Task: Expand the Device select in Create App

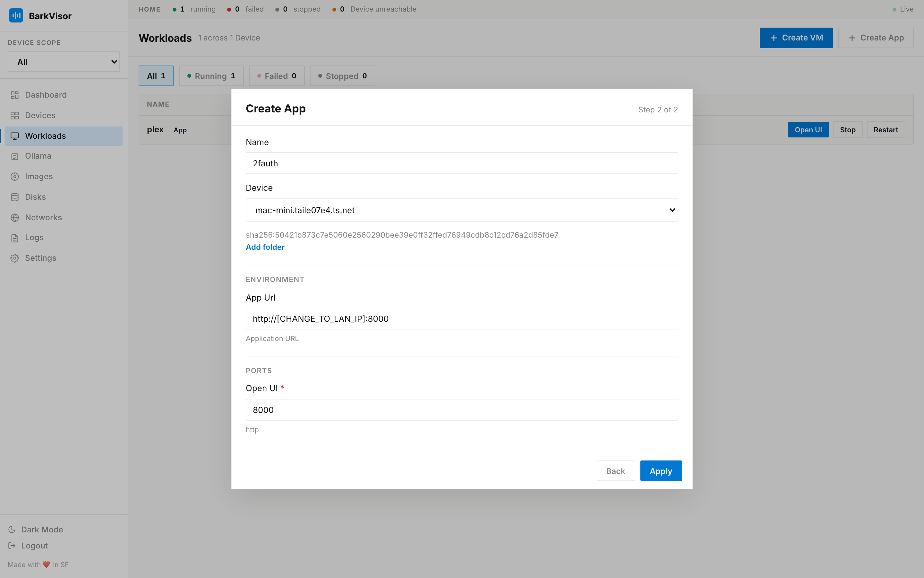Action: (462, 210)
